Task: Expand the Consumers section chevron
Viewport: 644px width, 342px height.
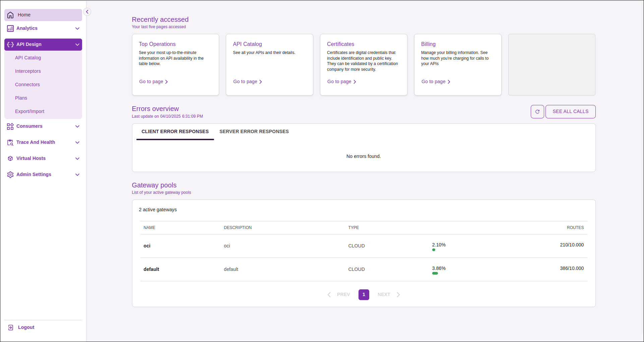Action: [77, 126]
